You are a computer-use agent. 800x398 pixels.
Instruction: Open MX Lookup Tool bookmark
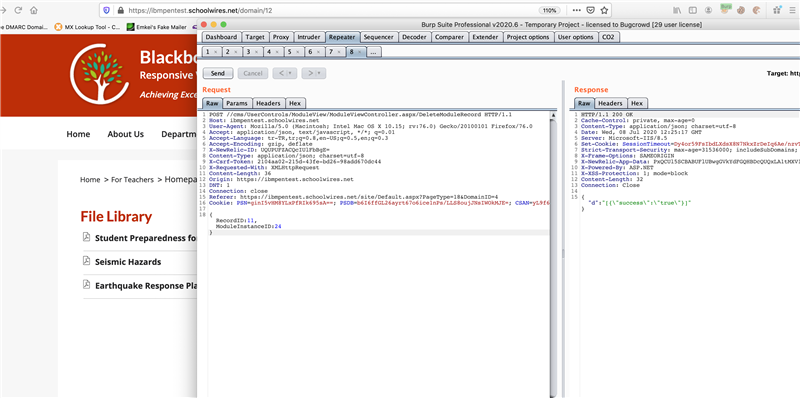[87, 27]
